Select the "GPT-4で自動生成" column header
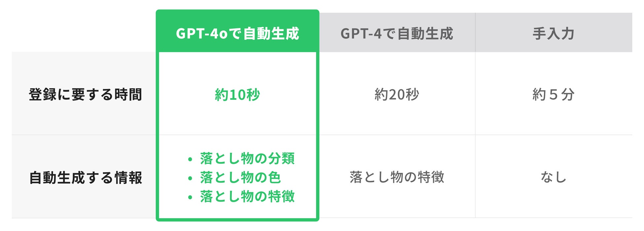The height and width of the screenshot is (231, 644). 397,33
